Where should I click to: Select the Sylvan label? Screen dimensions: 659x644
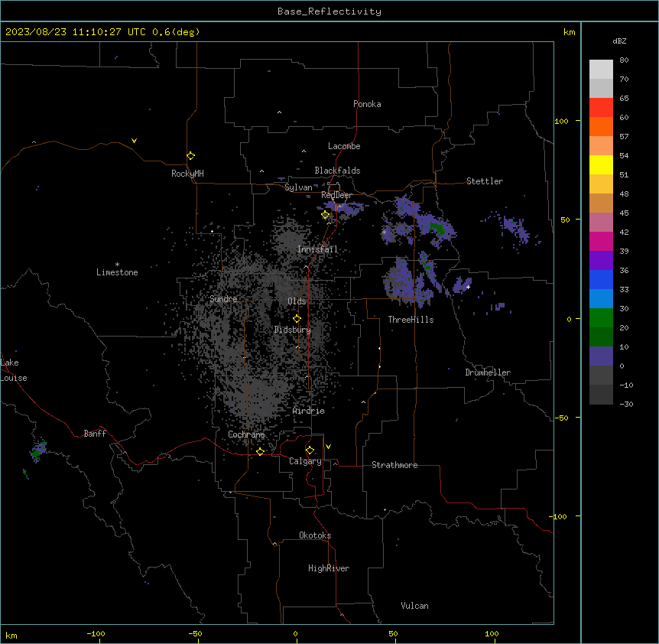click(x=298, y=187)
